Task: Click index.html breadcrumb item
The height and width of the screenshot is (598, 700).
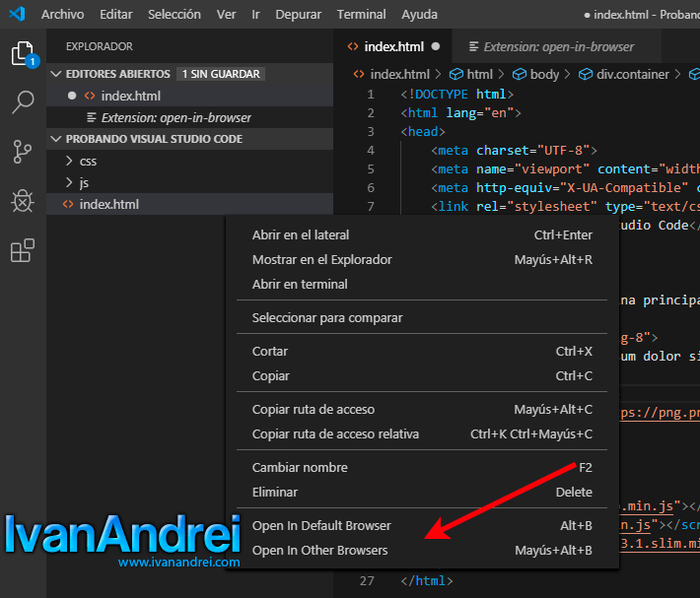Action: click(x=399, y=74)
